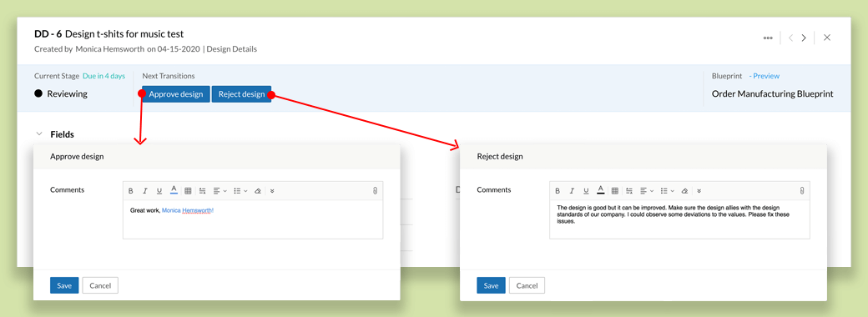Collapse the Fields section chevron
The width and height of the screenshot is (868, 317).
click(38, 133)
